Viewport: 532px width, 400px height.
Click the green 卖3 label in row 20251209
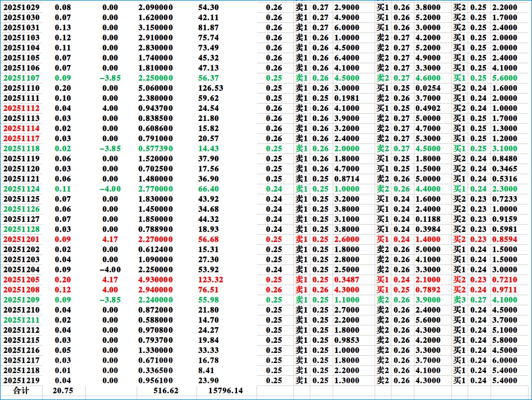[459, 300]
